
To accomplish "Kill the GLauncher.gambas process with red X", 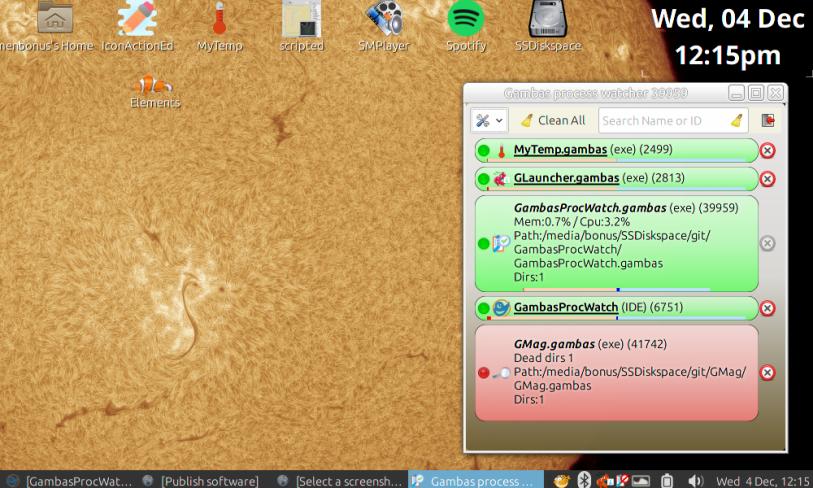I will point(767,179).
